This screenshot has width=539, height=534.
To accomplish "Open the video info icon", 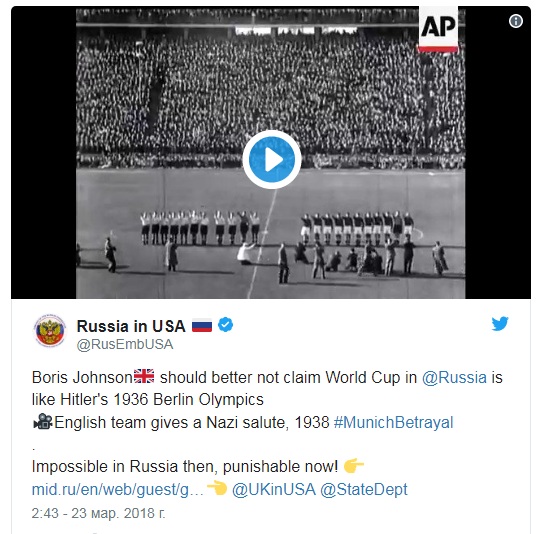I will (x=516, y=21).
